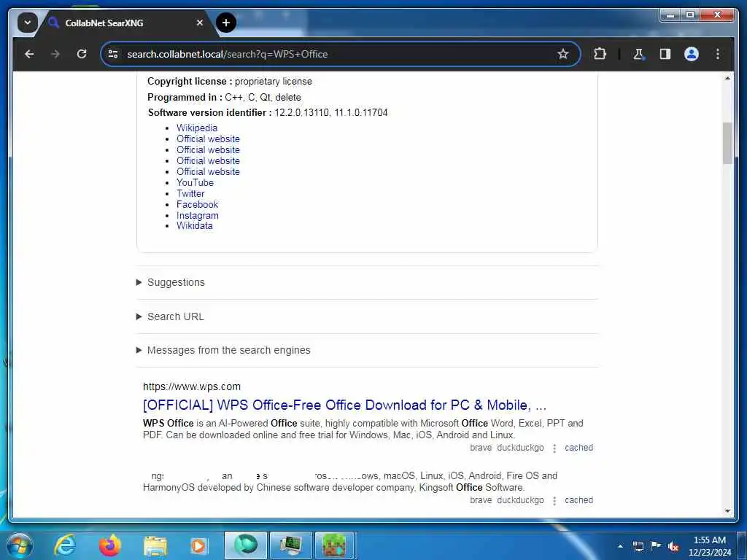Close the CollabNet SearXNG tab
747x560 pixels.
coord(200,23)
